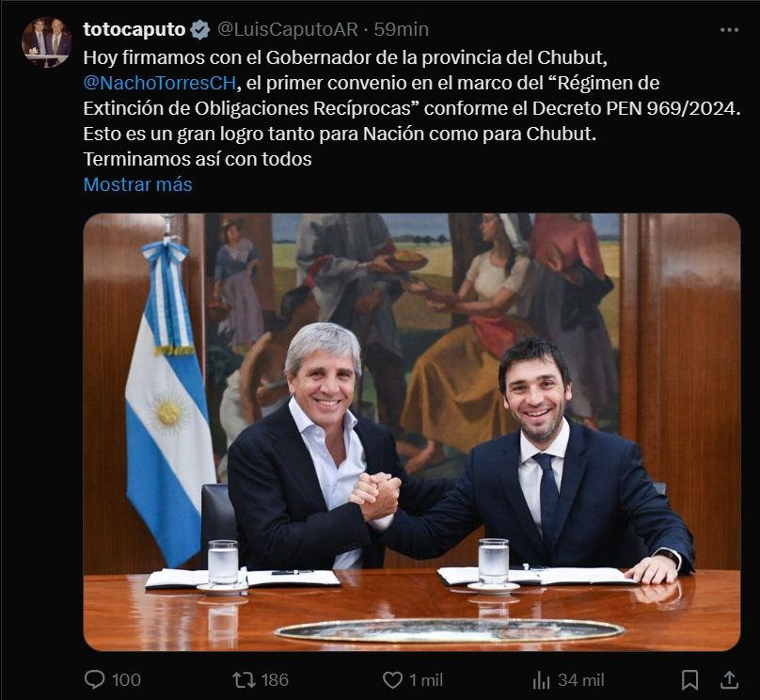Screen dimensions: 760x700
Task: View analytics via bar chart icon
Action: (541, 680)
